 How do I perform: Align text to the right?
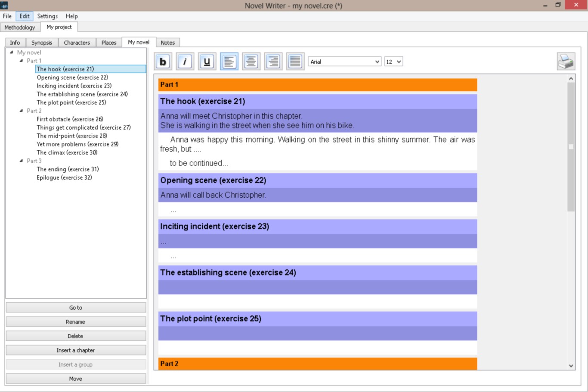[273, 62]
